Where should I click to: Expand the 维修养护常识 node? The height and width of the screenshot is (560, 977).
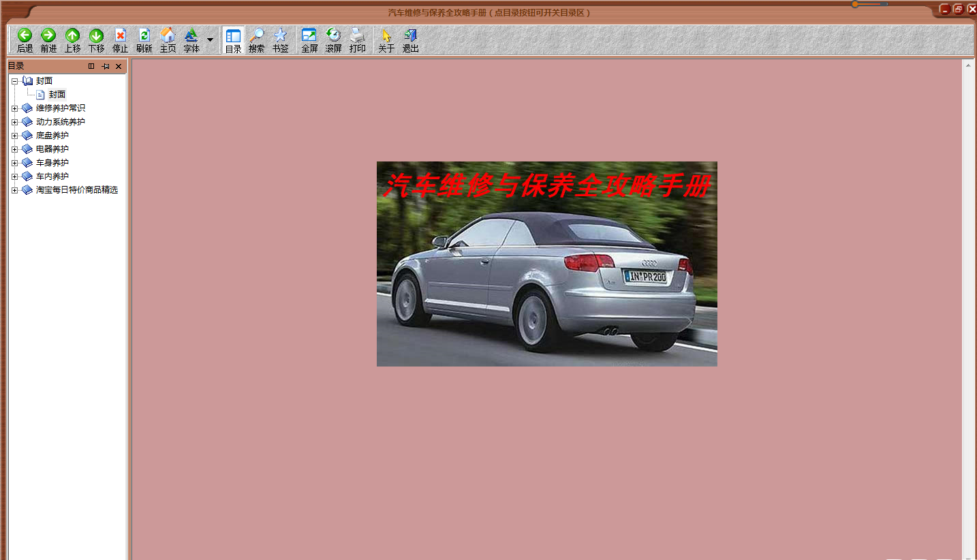coord(15,108)
